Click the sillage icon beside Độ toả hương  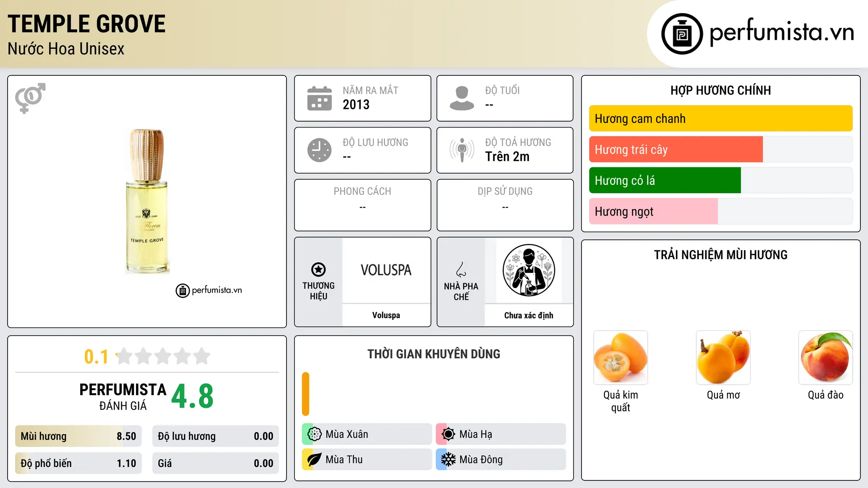462,150
